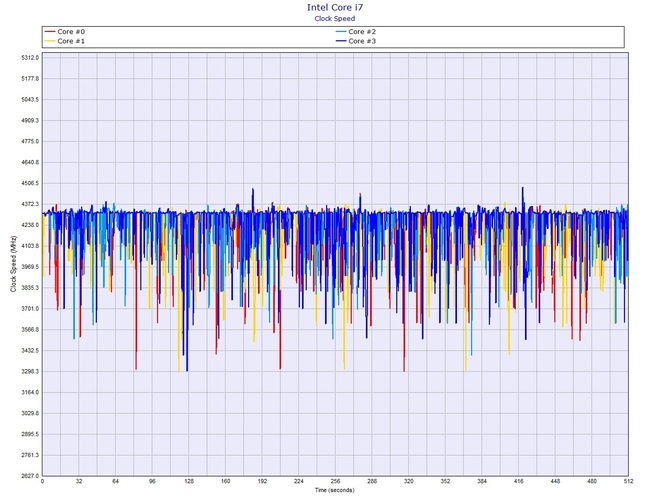
Task: Click the 5312.0 y-axis value
Action: tap(30, 58)
